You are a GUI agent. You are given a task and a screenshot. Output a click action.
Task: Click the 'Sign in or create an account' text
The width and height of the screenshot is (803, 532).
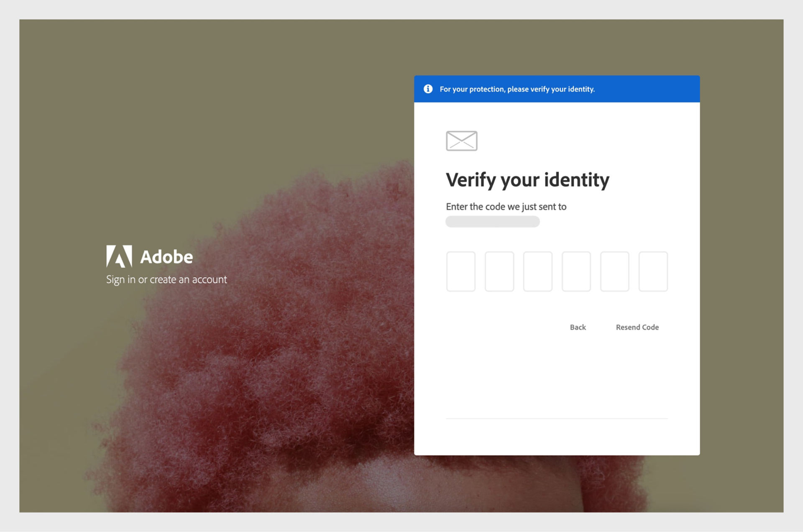pos(166,279)
